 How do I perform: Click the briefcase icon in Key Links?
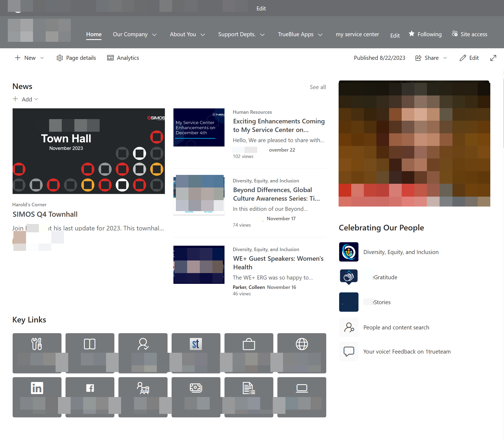coord(249,344)
